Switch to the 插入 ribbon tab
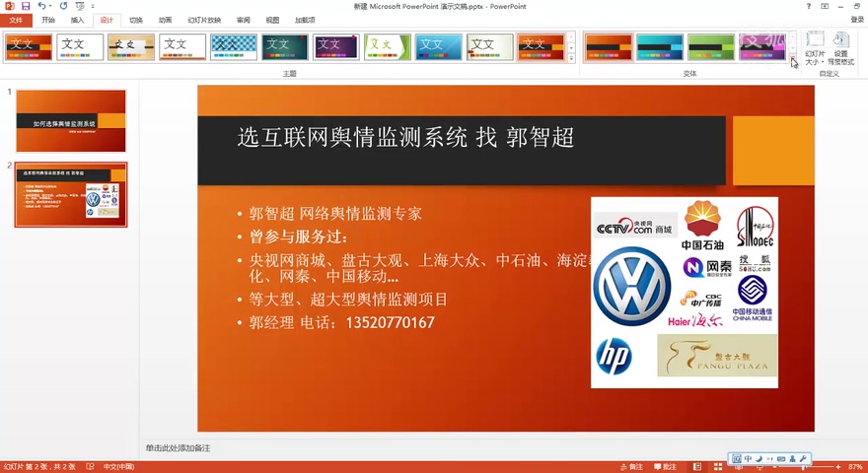 (77, 21)
